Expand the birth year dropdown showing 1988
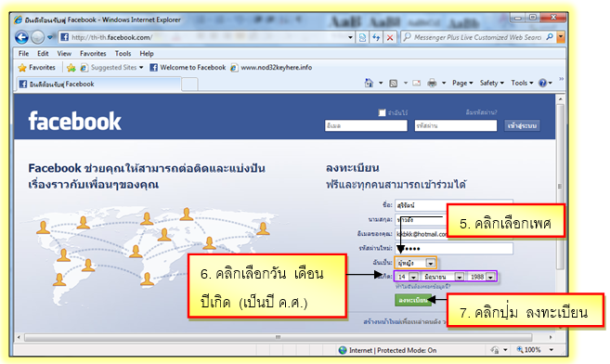This screenshot has width=610, height=364. 482,277
